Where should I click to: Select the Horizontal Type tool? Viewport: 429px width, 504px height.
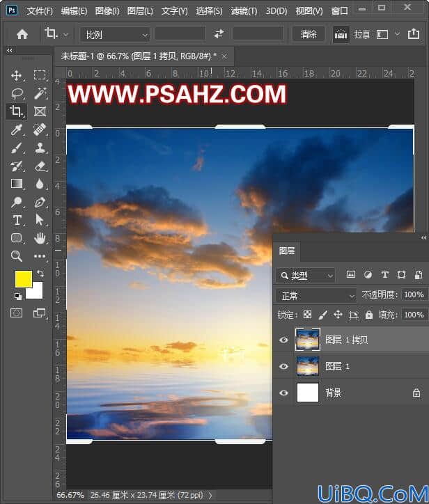click(17, 221)
